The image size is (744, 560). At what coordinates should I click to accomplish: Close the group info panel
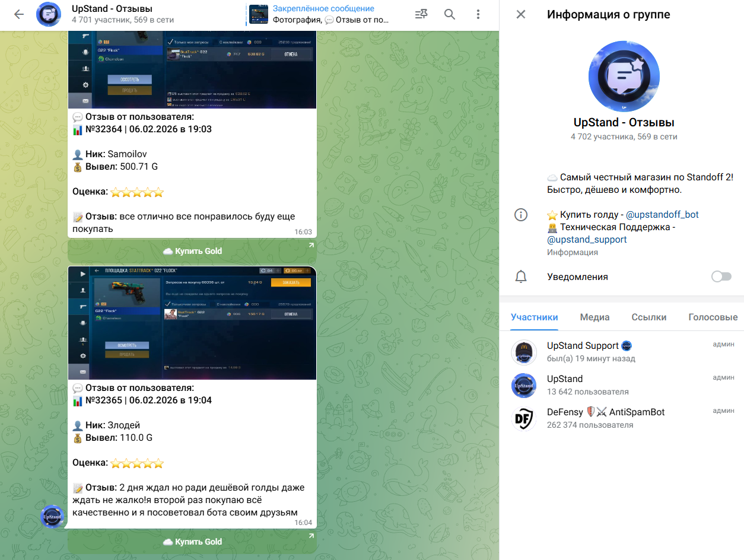point(521,14)
